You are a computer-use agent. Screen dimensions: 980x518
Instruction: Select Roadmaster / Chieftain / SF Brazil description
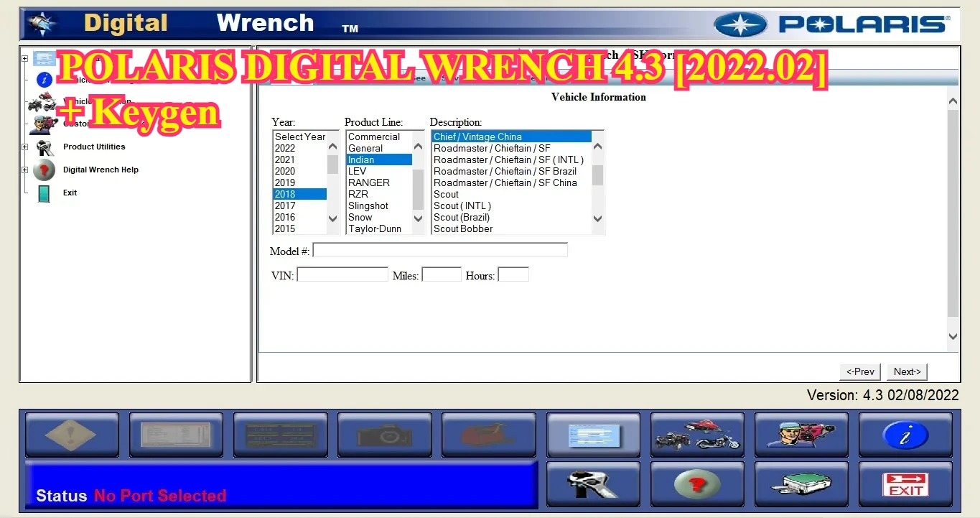tap(512, 171)
